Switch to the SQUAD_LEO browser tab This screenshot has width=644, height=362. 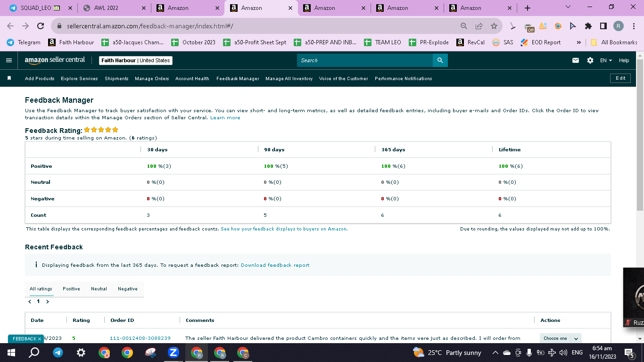point(41,8)
